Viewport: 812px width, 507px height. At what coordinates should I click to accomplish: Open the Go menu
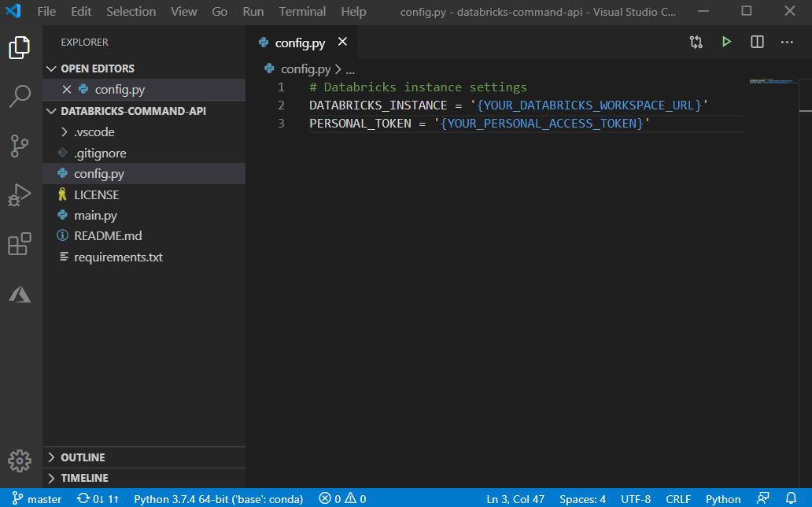point(220,11)
